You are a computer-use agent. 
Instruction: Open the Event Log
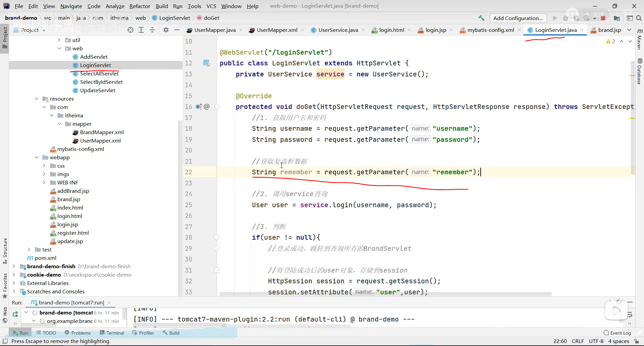[x=617, y=333]
